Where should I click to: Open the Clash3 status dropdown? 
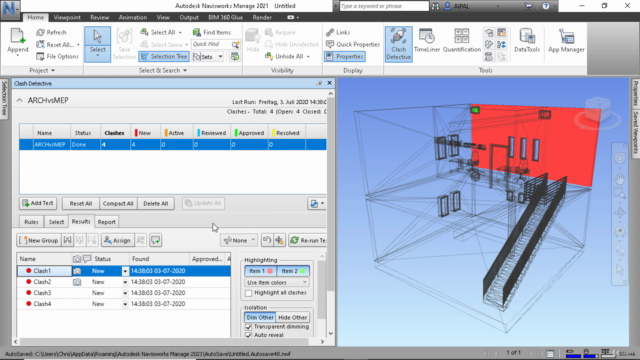(x=125, y=293)
